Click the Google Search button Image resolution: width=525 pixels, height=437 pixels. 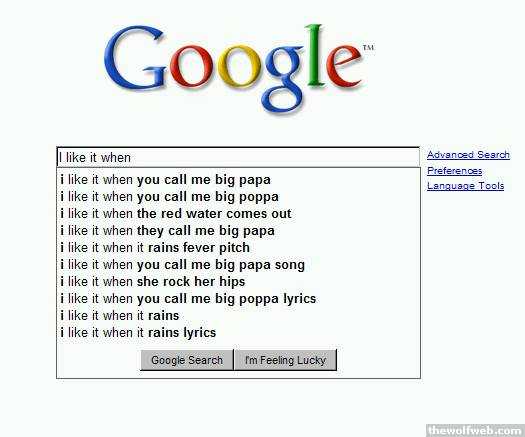click(x=187, y=360)
